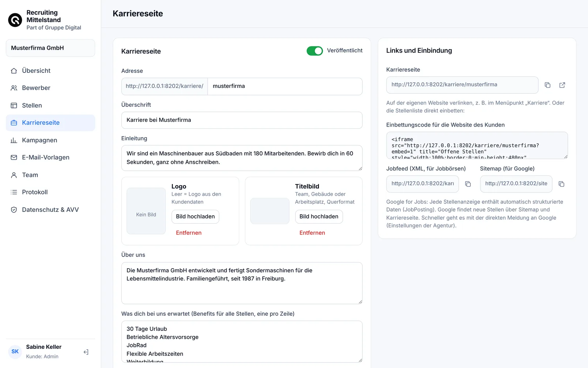Open Karriereseite link in new tab
588x368 pixels.
[562, 85]
